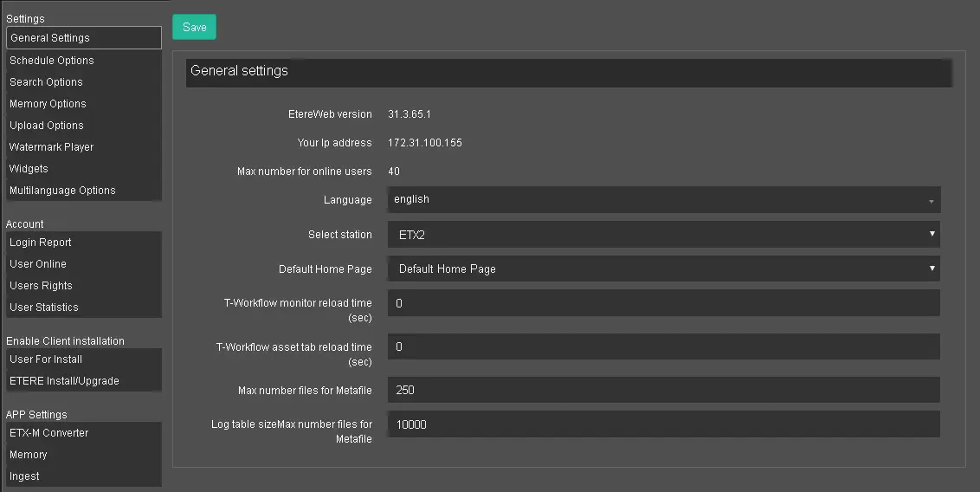View the Login Report under Account

pos(41,243)
